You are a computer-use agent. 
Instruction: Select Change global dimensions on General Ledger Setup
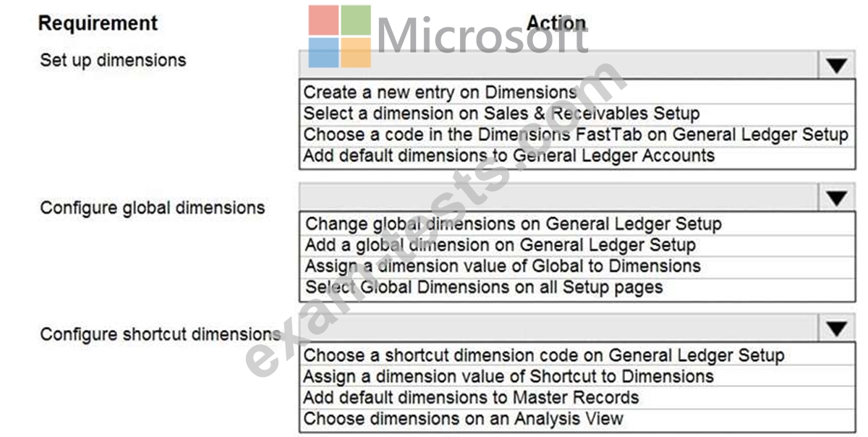pyautogui.click(x=577, y=224)
